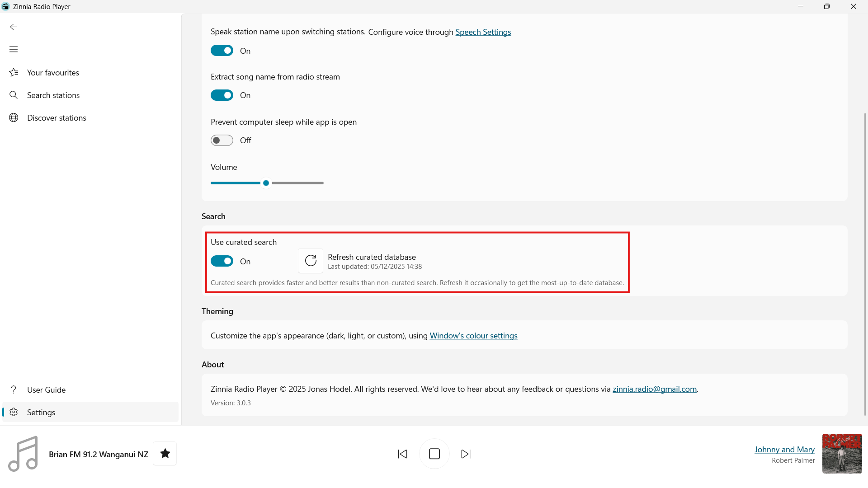The height and width of the screenshot is (488, 868).
Task: Turn off speak station name toggle
Action: pyautogui.click(x=222, y=51)
